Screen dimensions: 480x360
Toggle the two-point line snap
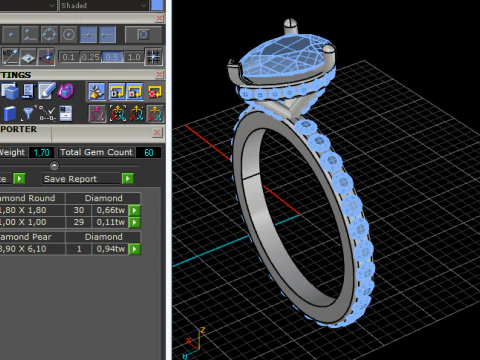tap(30, 34)
